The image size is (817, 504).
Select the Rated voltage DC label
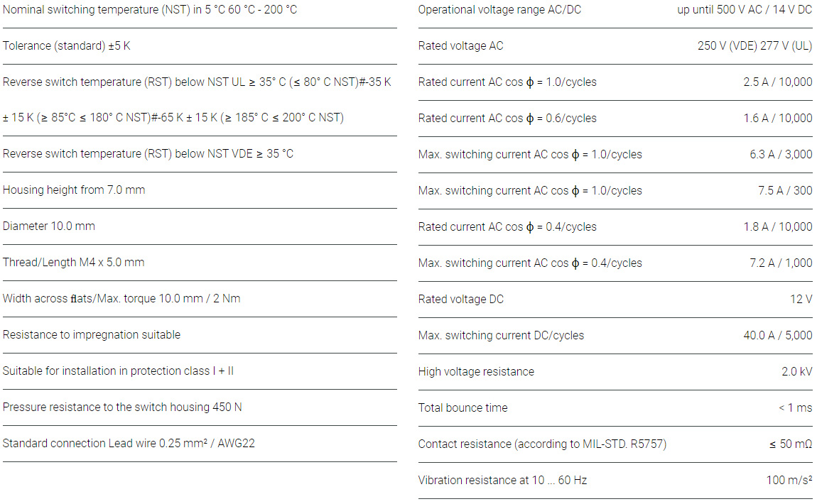pyautogui.click(x=461, y=300)
